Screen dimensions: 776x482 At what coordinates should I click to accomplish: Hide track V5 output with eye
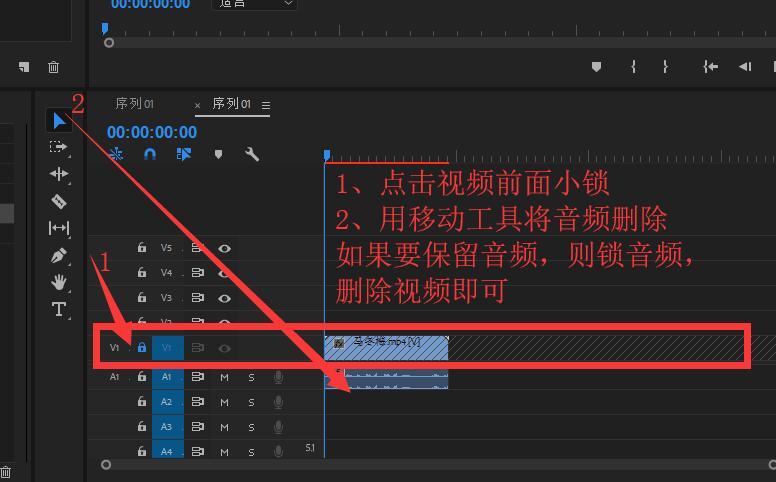tap(225, 248)
